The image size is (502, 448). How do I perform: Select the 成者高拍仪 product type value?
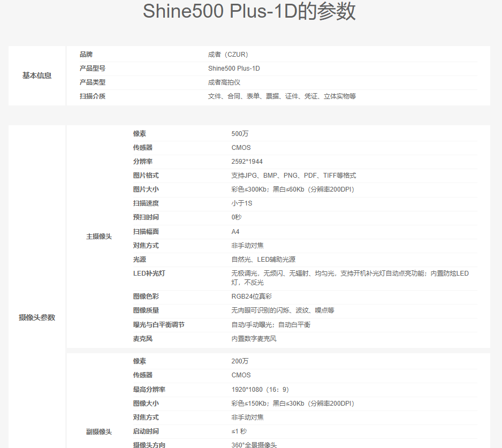click(x=224, y=82)
